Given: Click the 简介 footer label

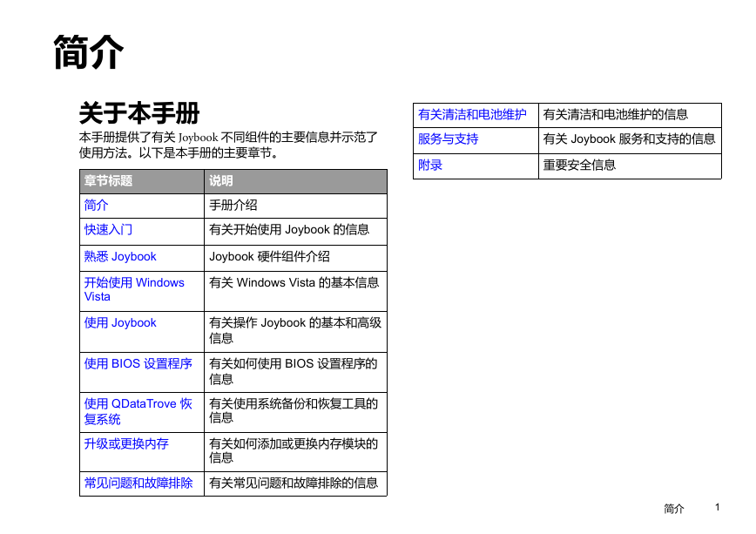Looking at the screenshot, I should pos(673,509).
